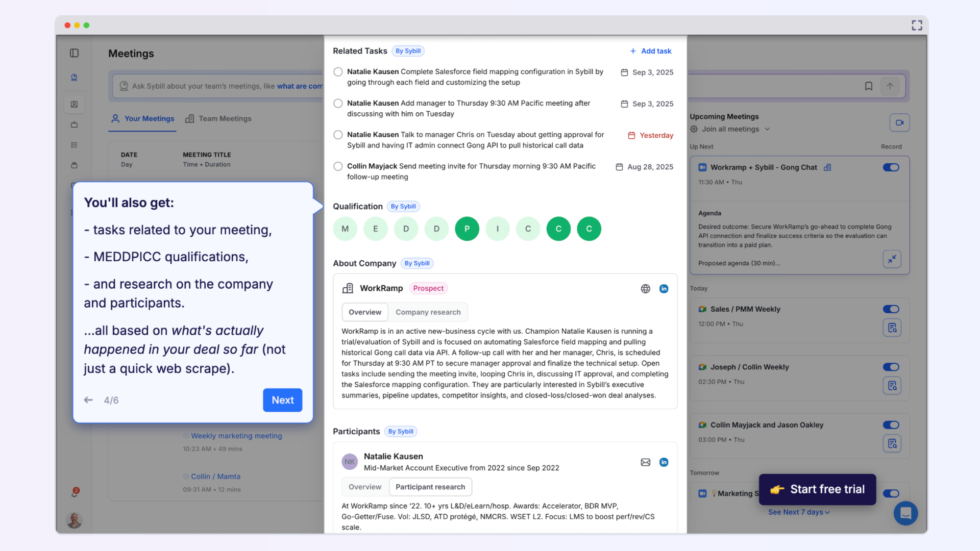Open the Company research tab
Screen dimensions: 980x551
point(428,312)
